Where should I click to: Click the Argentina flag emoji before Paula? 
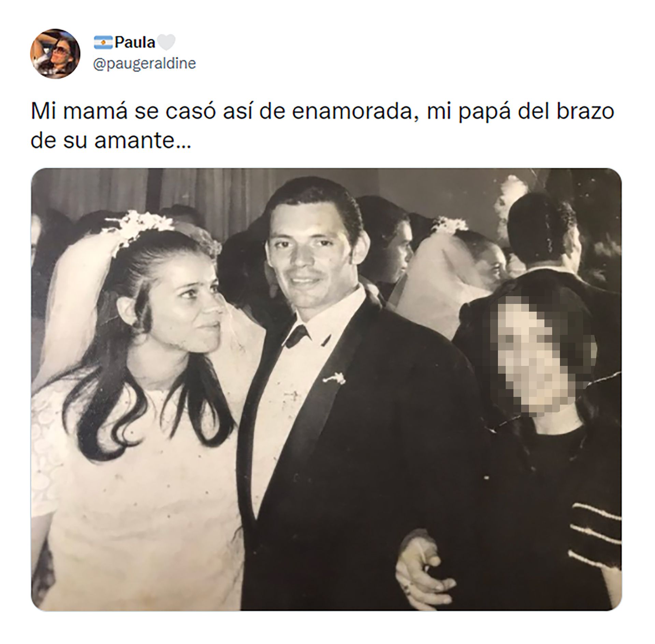pyautogui.click(x=103, y=42)
